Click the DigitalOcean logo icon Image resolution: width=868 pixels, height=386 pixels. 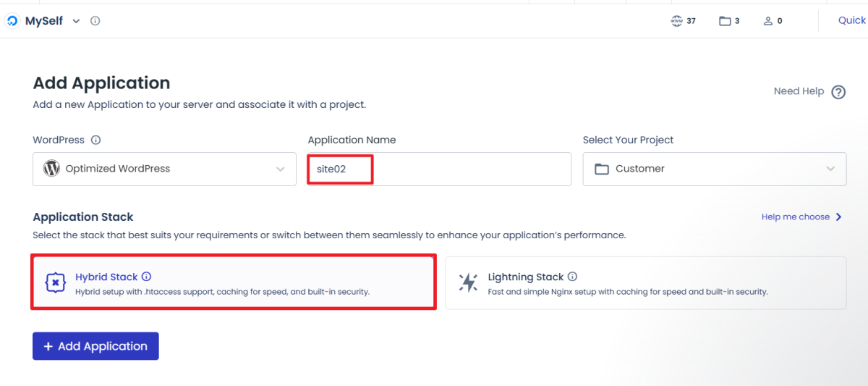(x=12, y=21)
